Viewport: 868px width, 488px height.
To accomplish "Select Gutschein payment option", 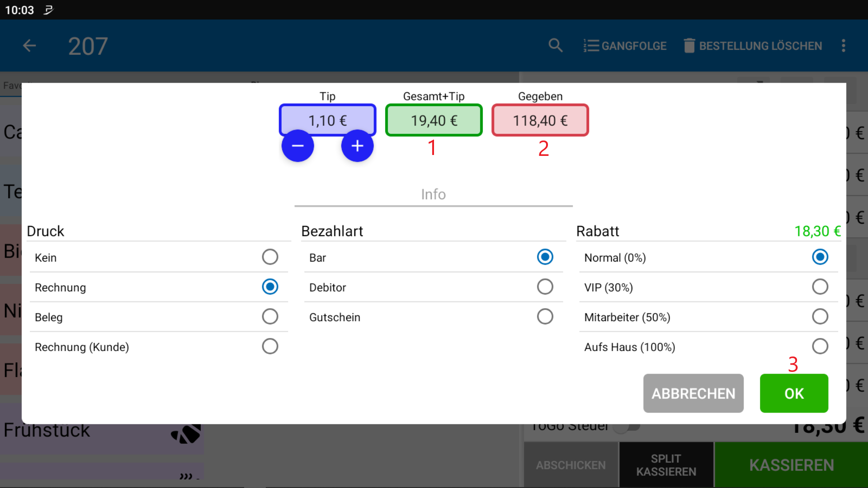I will [x=545, y=316].
